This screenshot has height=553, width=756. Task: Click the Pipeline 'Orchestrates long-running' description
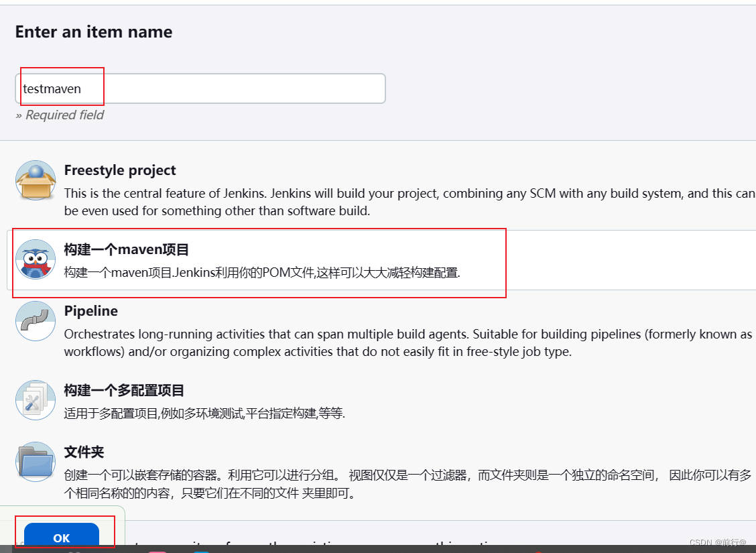(x=408, y=343)
